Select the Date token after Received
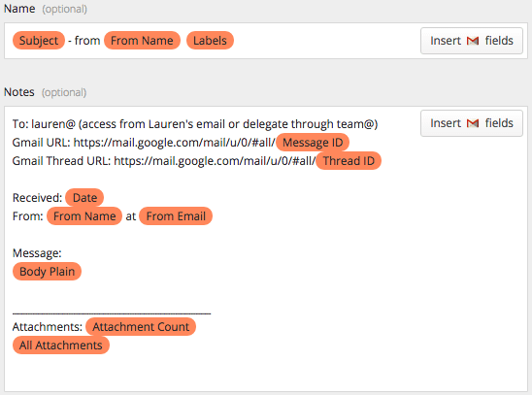Image resolution: width=532 pixels, height=395 pixels. [84, 198]
